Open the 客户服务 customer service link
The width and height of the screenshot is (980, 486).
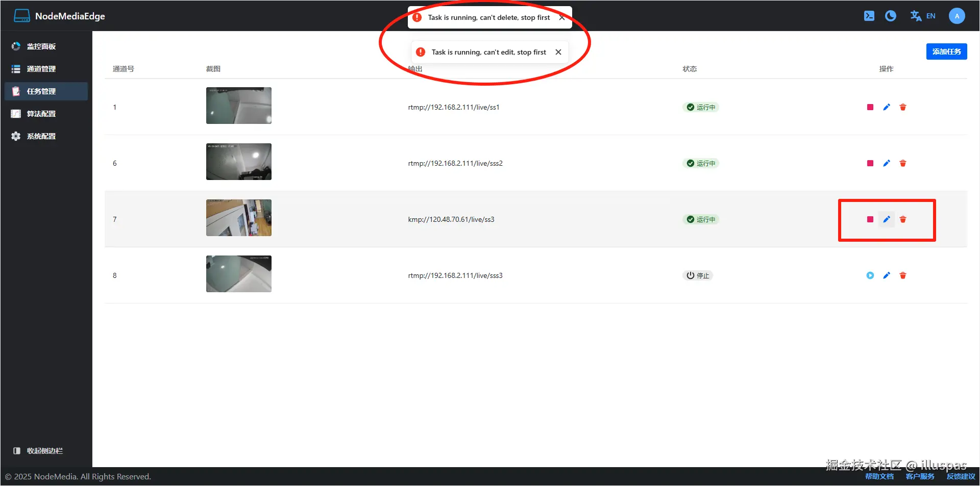(x=920, y=476)
